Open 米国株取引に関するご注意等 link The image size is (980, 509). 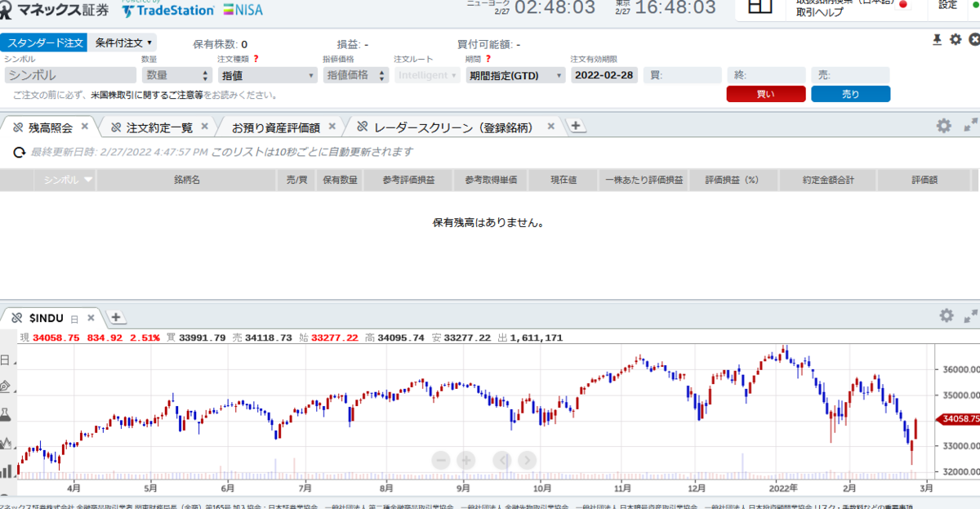(x=146, y=96)
